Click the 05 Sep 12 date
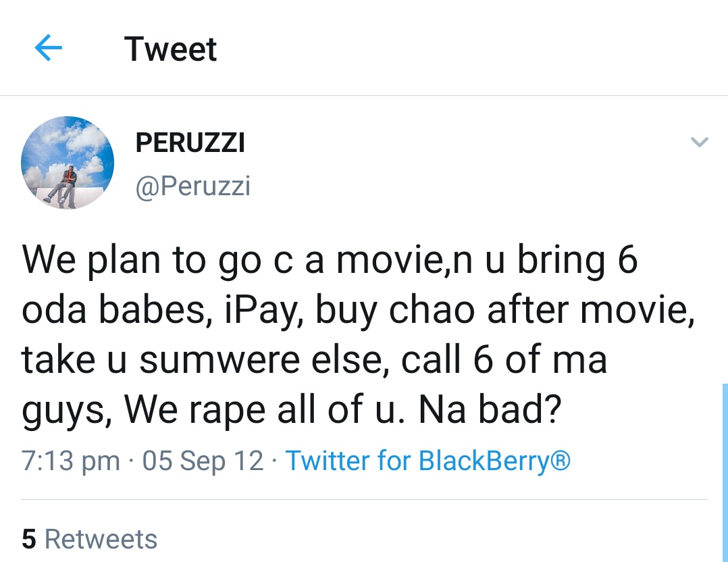The height and width of the screenshot is (562, 728). [x=203, y=461]
